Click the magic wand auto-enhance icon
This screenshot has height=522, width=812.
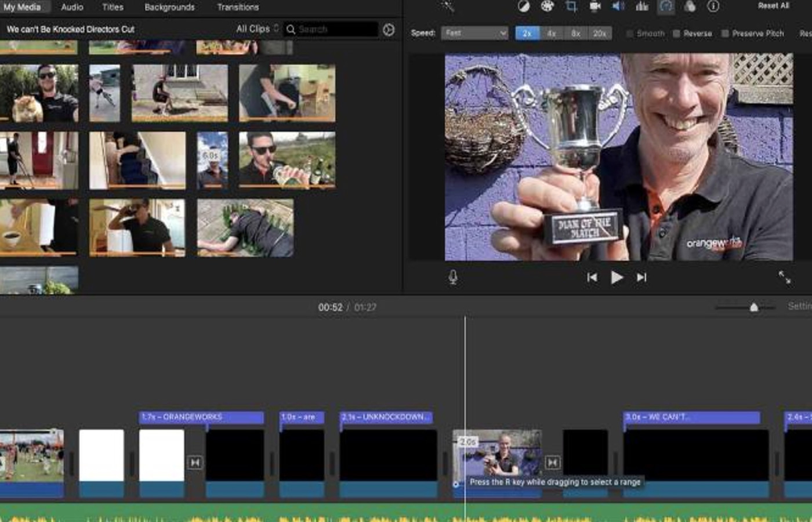(447, 6)
